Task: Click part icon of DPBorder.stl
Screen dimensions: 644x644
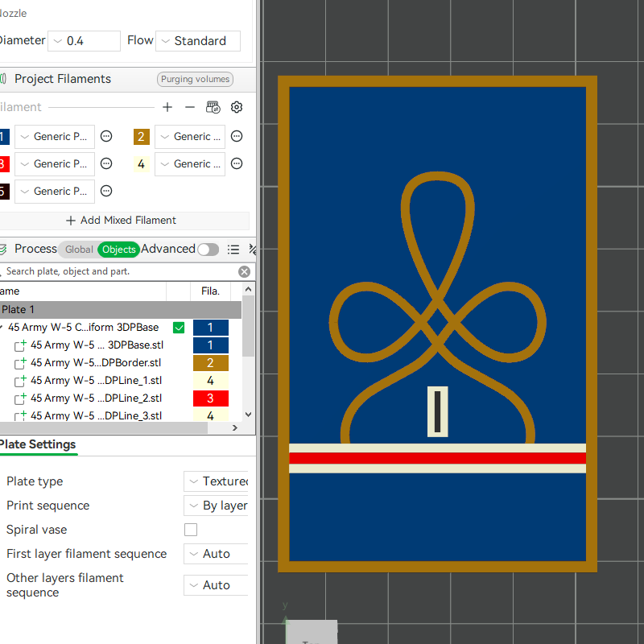Action: 21,363
